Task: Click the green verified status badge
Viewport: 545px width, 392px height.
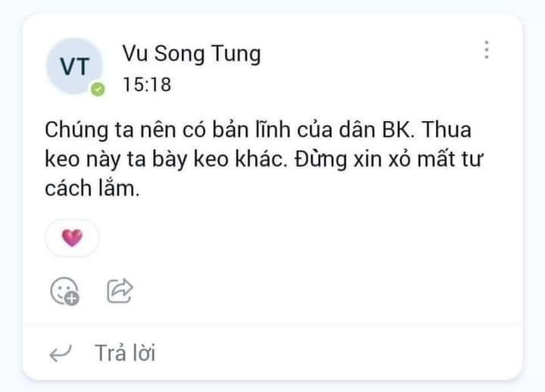Action: (x=98, y=89)
